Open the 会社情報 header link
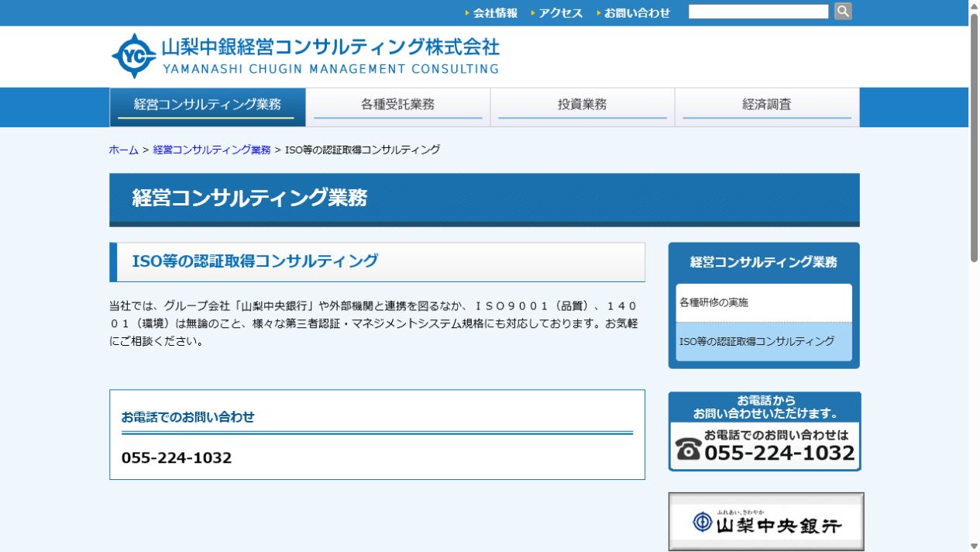980x552 pixels. pyautogui.click(x=495, y=12)
